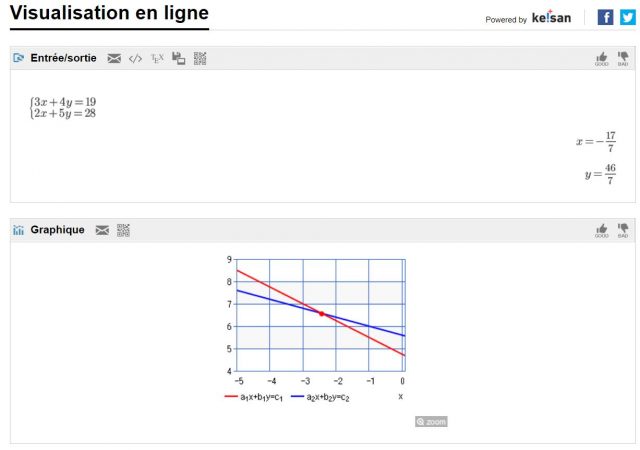Open QR code in Entrée/sortie header
Image resolution: width=640 pixels, height=450 pixels.
pos(200,58)
